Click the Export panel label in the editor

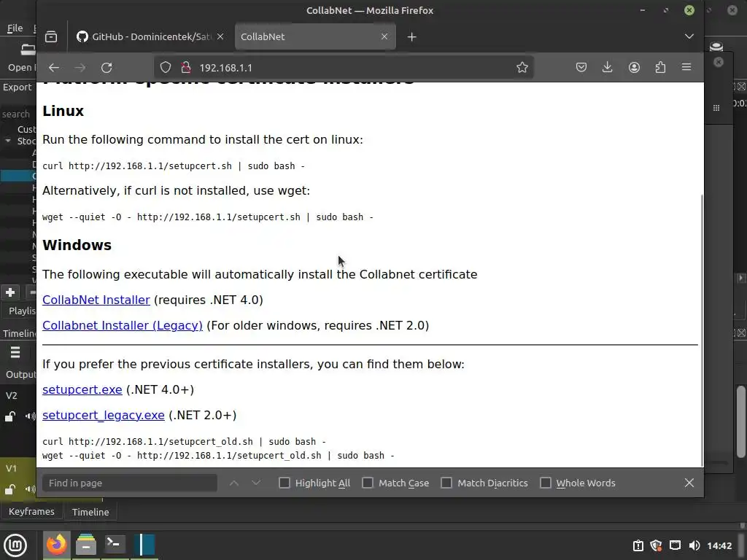[18, 87]
